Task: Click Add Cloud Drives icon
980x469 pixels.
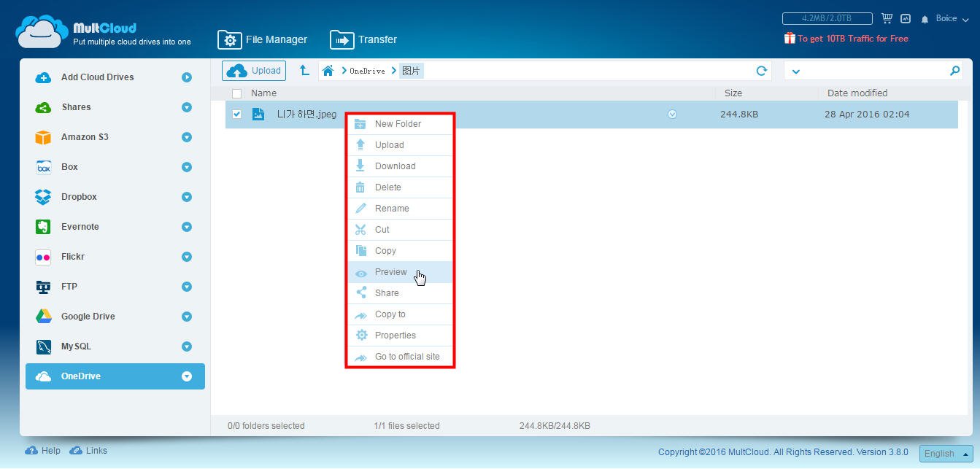Action: 43,77
